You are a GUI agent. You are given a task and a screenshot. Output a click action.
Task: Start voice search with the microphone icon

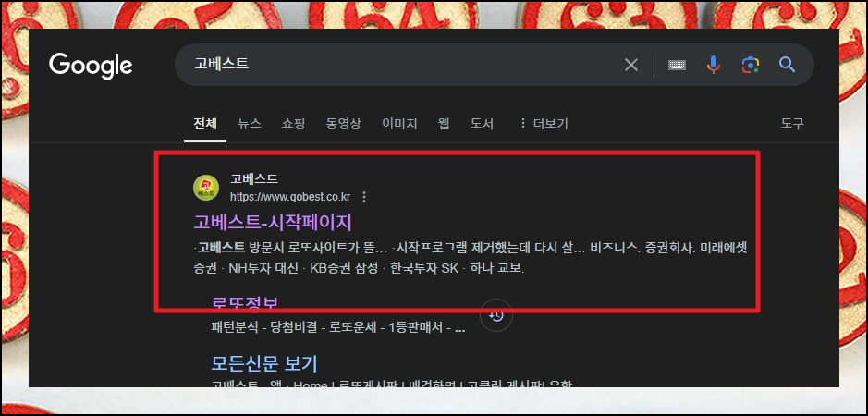pyautogui.click(x=714, y=65)
